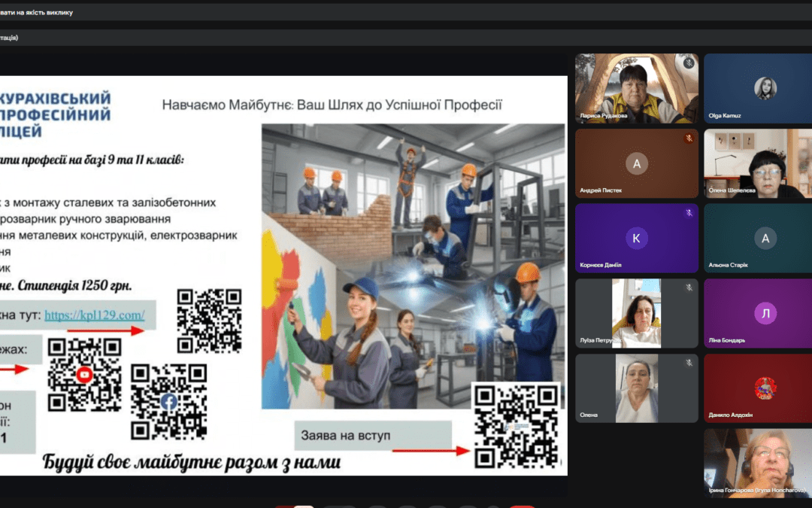
Task: Click 'Стипендія 1250 грн.' text on slide
Action: [76, 285]
